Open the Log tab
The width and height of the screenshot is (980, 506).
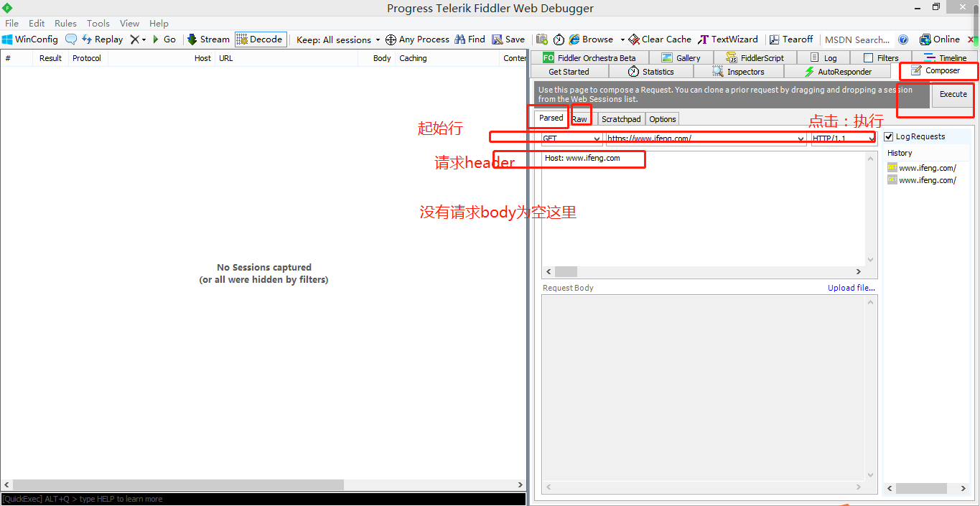pyautogui.click(x=823, y=58)
